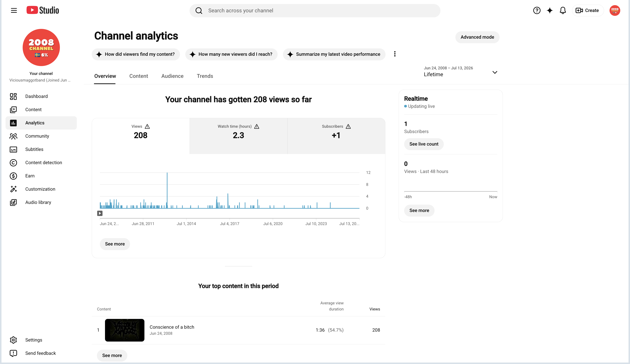This screenshot has width=630, height=364.
Task: Click the Subscribers warning triangle icon
Action: click(348, 126)
